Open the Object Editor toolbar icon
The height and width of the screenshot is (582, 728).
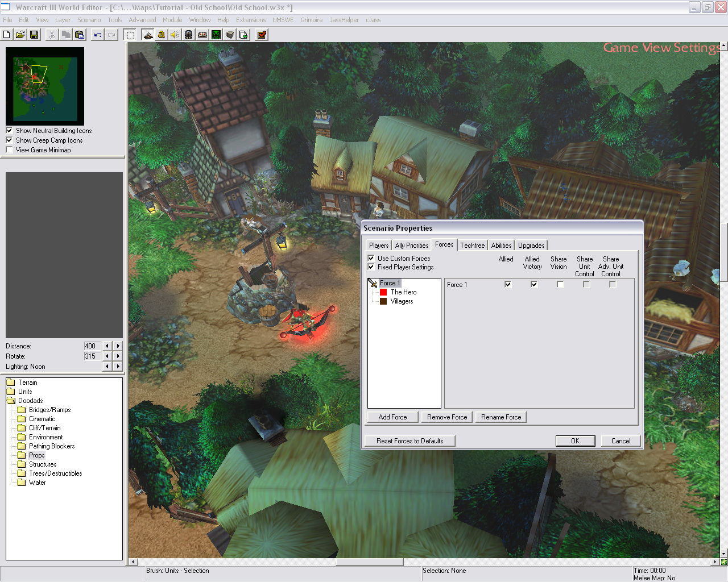(189, 35)
